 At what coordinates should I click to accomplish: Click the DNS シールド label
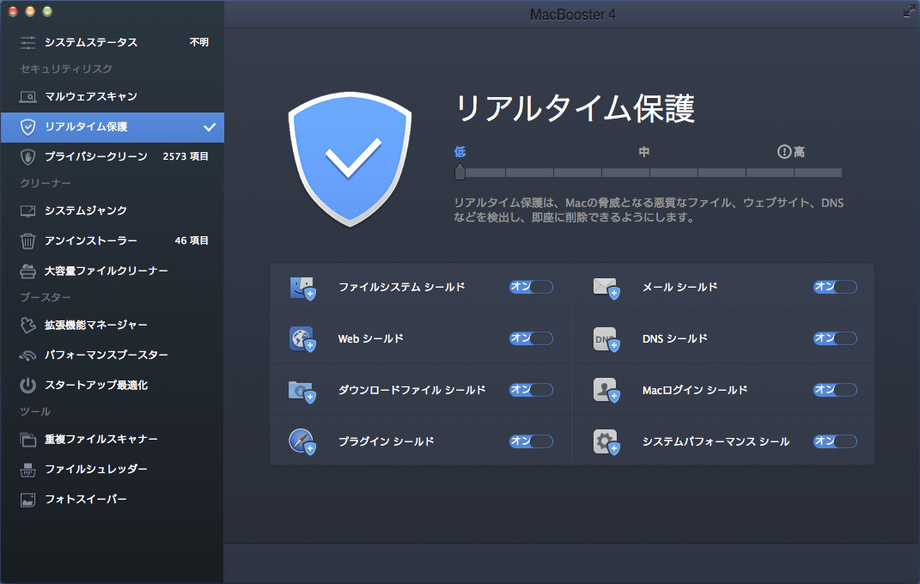[675, 339]
